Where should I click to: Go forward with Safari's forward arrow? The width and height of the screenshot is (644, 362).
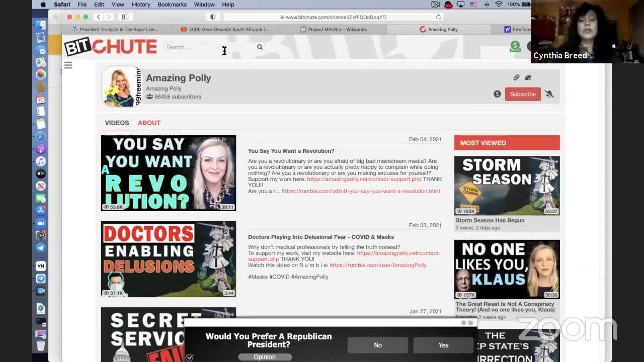pos(108,17)
